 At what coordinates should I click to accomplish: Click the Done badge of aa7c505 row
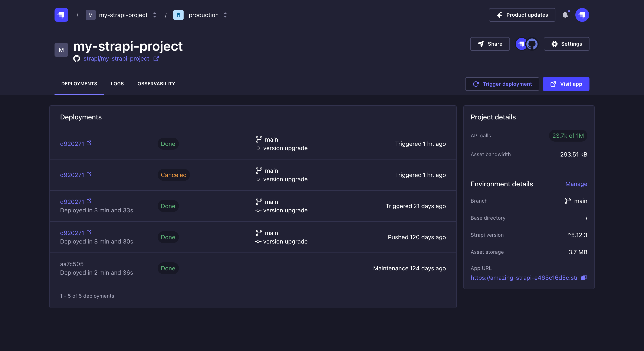[168, 268]
